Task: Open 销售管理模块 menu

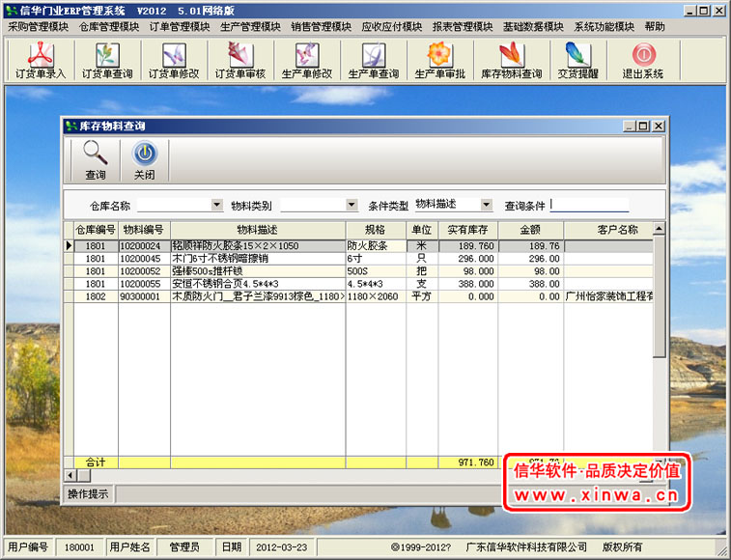Action: pyautogui.click(x=322, y=27)
